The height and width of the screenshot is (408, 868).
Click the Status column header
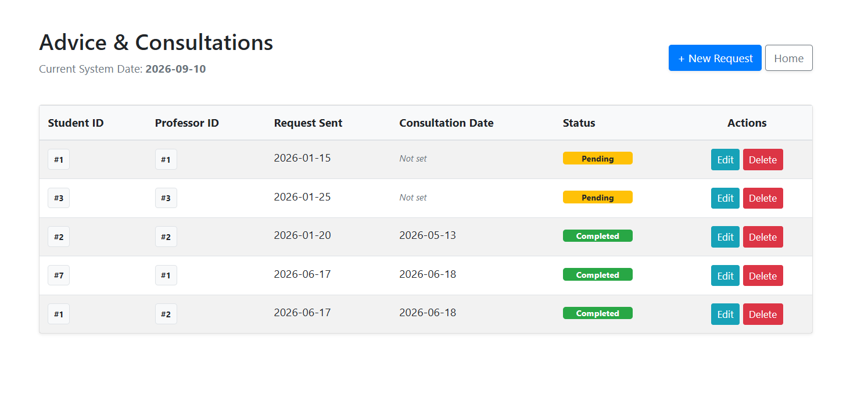click(x=579, y=123)
